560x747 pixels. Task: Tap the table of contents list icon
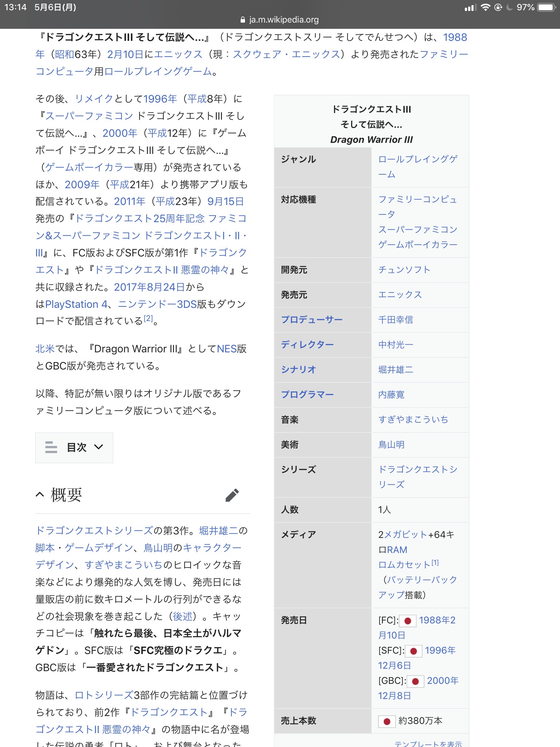pyautogui.click(x=51, y=447)
